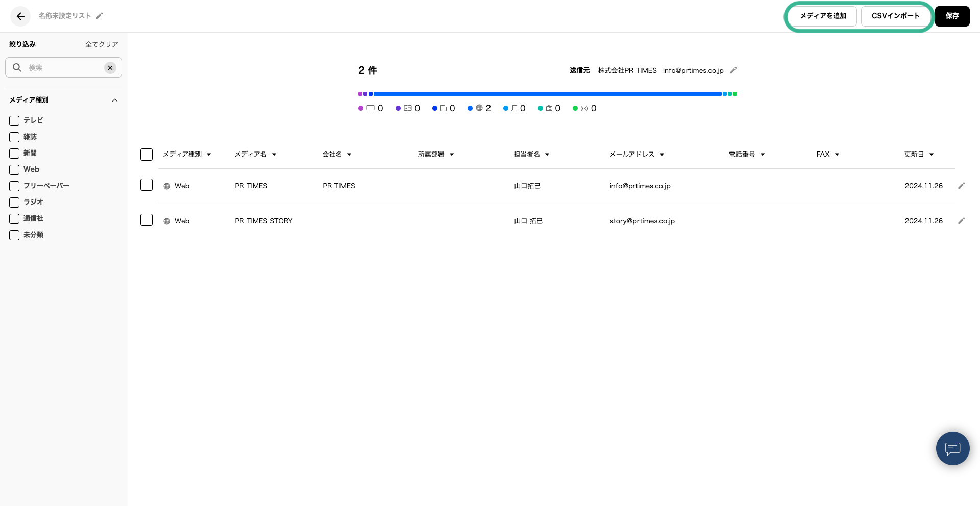Edit the list name with pencil icon
This screenshot has height=506, width=980.
coord(100,16)
